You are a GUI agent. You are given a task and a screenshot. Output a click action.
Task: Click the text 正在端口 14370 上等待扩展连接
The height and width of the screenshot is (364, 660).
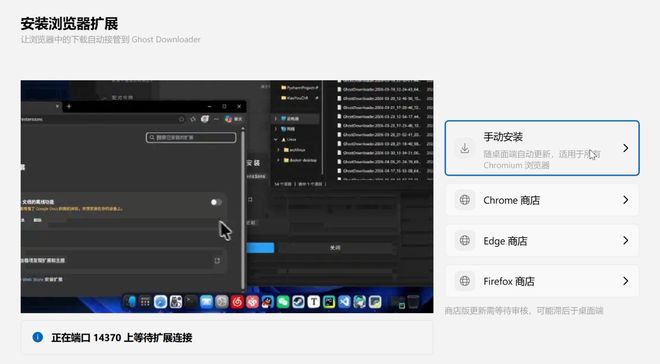tap(122, 337)
